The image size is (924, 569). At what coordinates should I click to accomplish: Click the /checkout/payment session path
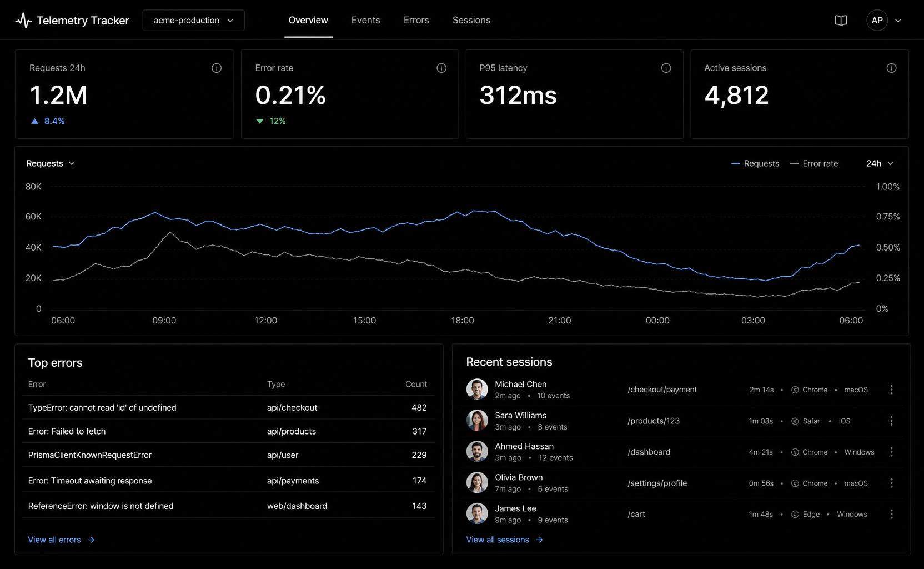(x=662, y=390)
